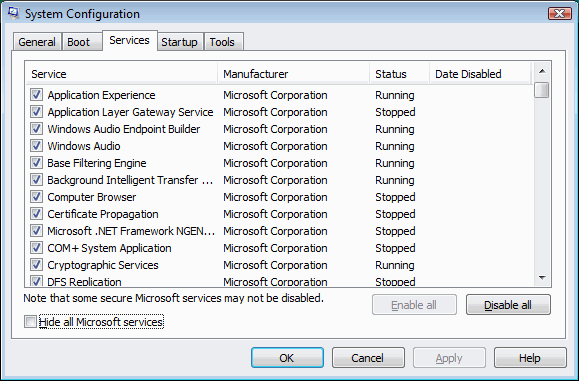Image resolution: width=579 pixels, height=381 pixels.
Task: Select the Windows Audio row name
Action: pos(84,146)
